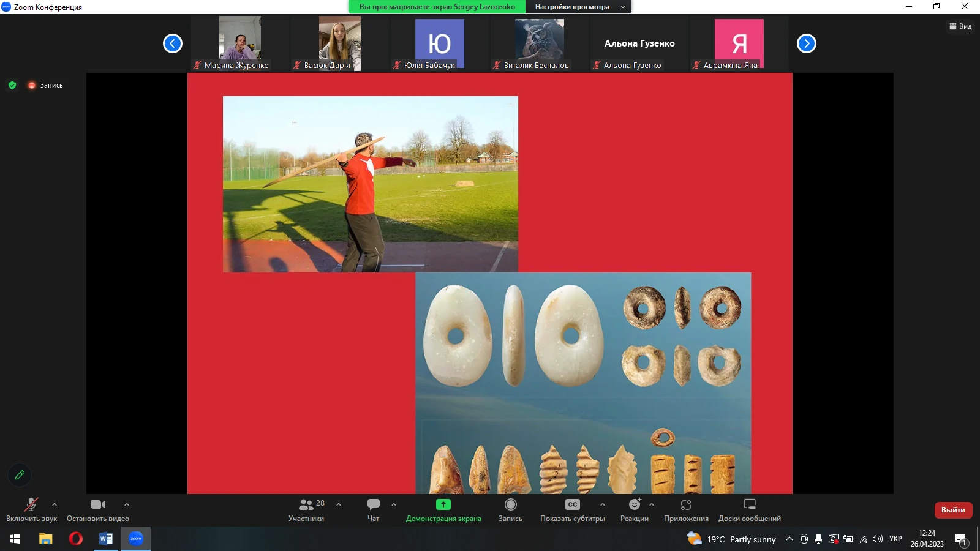Expand subtitles options arrow
Screen dimensions: 980x551
coord(603,504)
